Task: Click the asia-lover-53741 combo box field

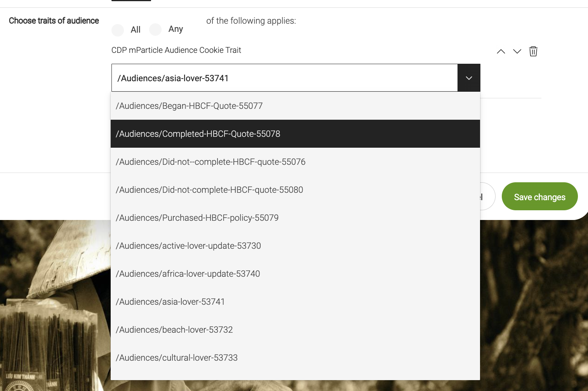Action: (x=284, y=78)
